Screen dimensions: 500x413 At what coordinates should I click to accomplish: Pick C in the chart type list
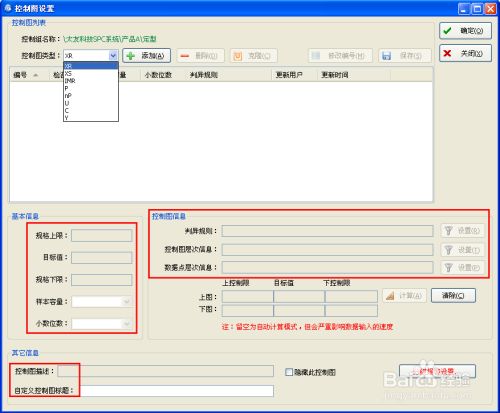(x=91, y=110)
